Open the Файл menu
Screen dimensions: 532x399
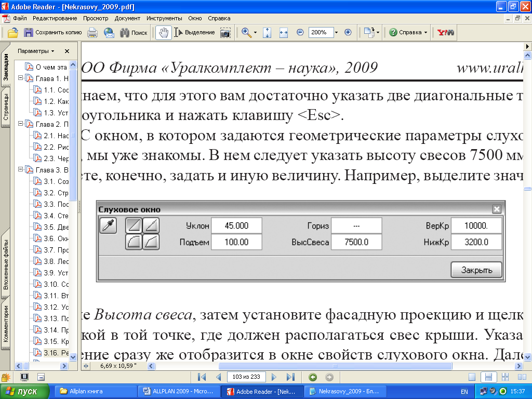tap(20, 18)
